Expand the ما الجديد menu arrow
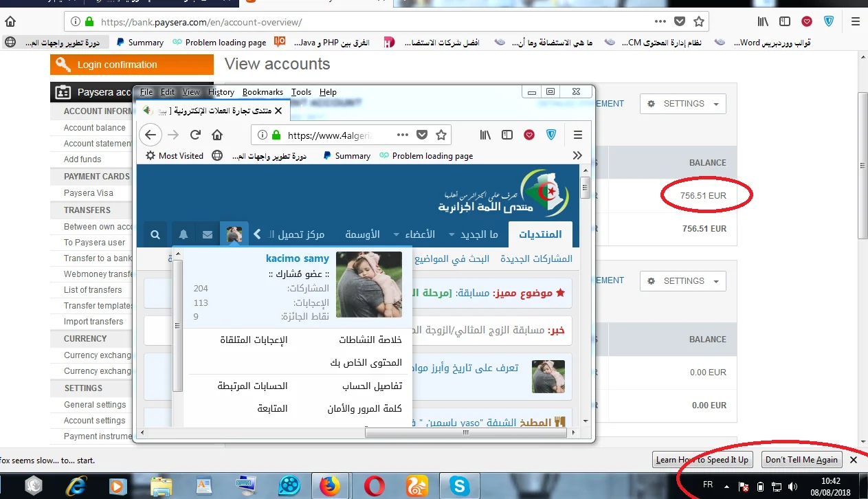The width and height of the screenshot is (868, 499). pos(452,234)
